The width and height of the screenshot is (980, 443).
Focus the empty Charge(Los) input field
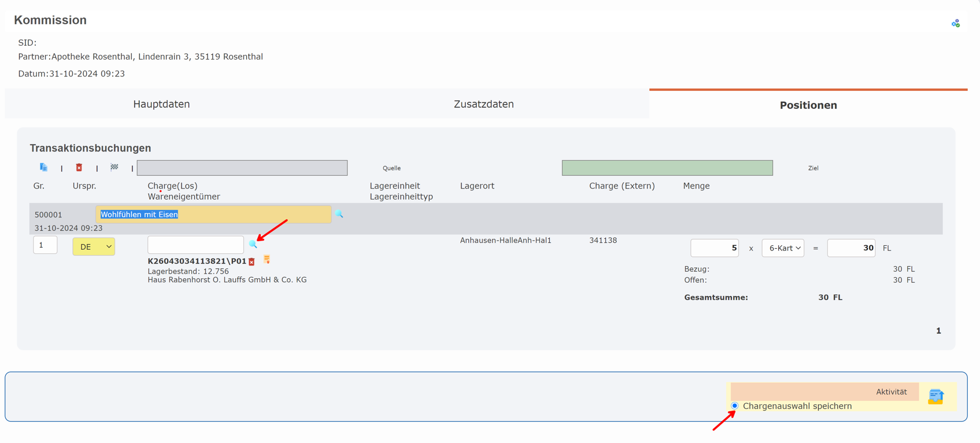[x=196, y=245]
